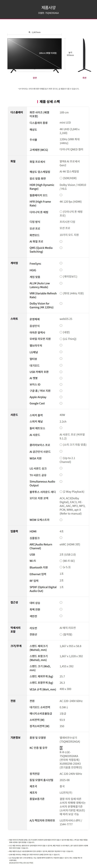Click the 제품사양 page title
The width and height of the screenshot is (97, 868).
point(48,7)
